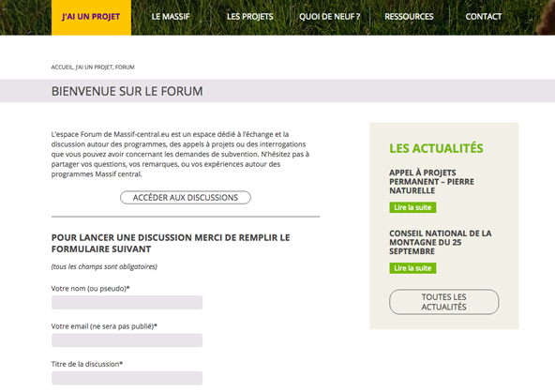Open QUOI DE NEUF ? menu item

pos(330,17)
